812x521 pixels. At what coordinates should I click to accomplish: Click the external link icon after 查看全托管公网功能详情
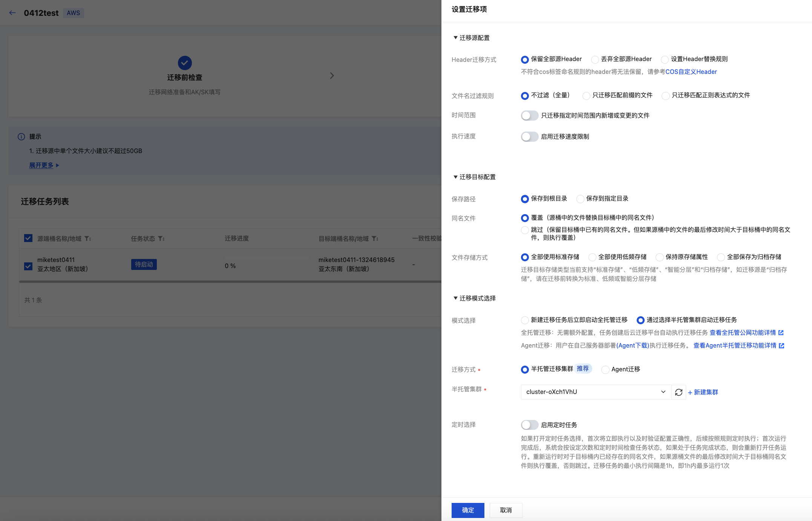[x=781, y=333]
